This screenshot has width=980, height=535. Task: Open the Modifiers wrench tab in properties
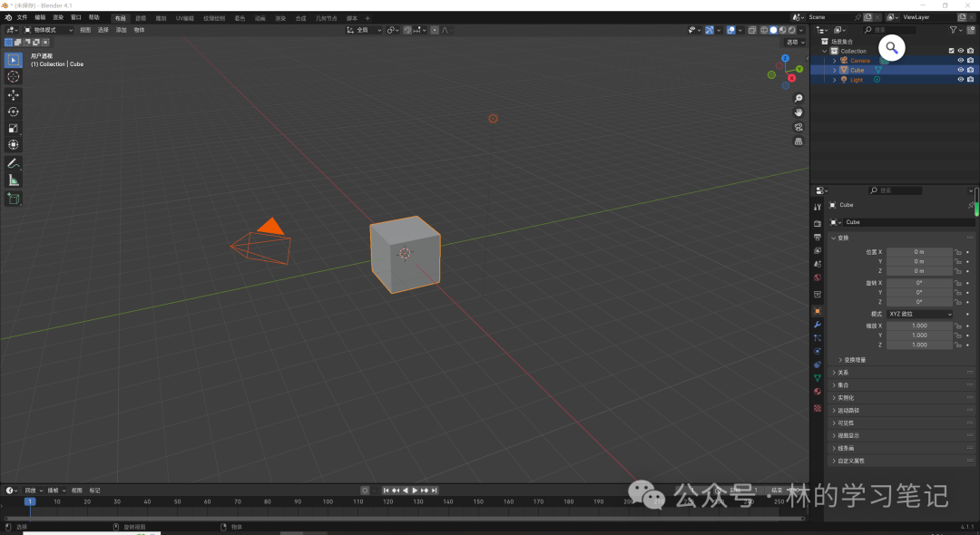coord(818,325)
